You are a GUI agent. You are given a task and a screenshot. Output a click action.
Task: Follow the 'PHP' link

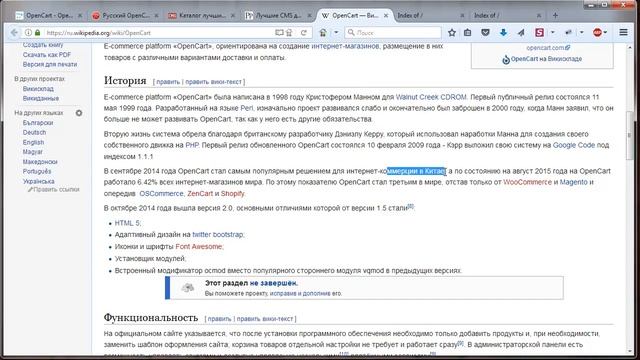pos(192,145)
